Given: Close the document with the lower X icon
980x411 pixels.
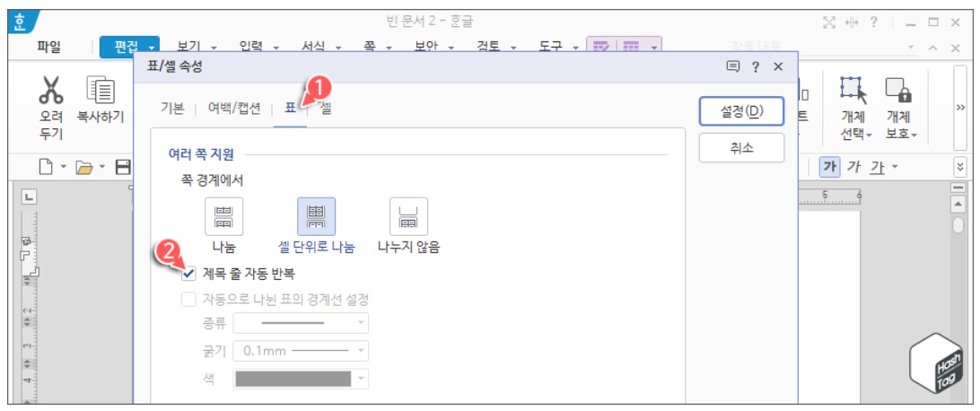Looking at the screenshot, I should 955,48.
